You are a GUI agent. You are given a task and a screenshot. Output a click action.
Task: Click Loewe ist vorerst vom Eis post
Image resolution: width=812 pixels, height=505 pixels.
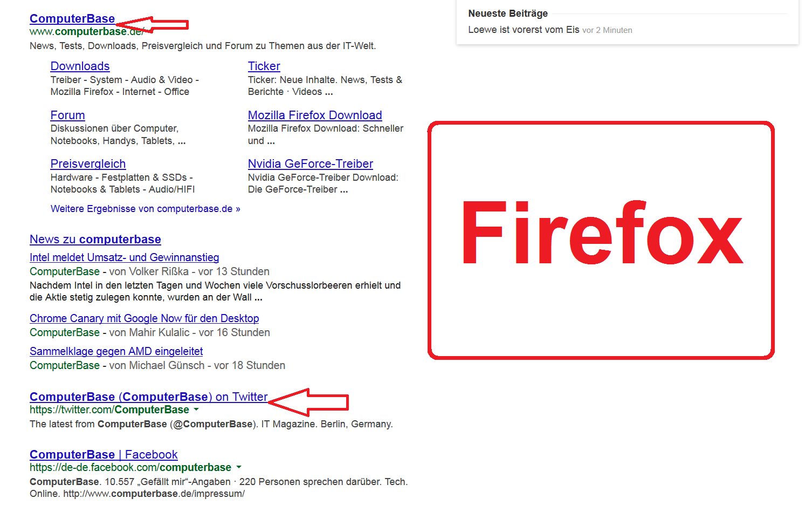pyautogui.click(x=524, y=30)
